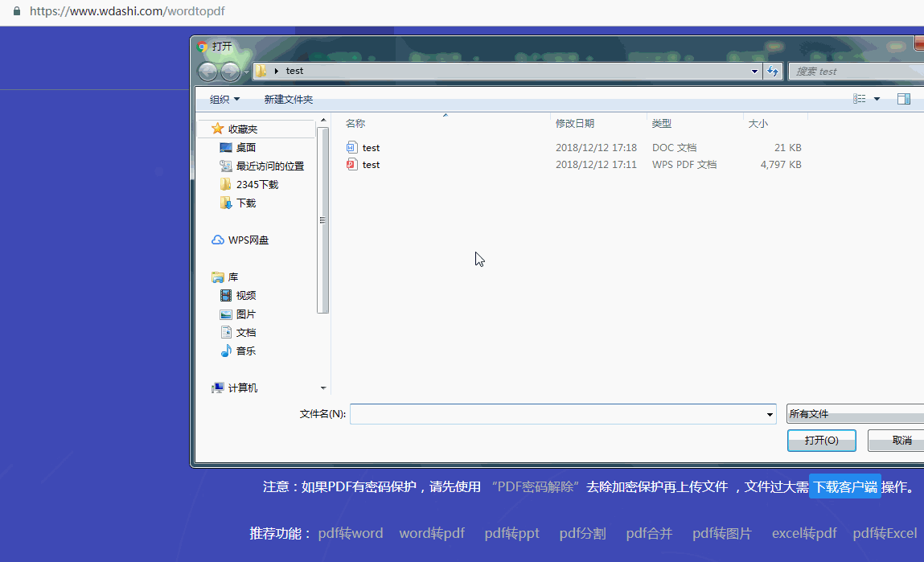Image resolution: width=924 pixels, height=562 pixels.
Task: Click the Libraries 库 icon
Action: 217,277
